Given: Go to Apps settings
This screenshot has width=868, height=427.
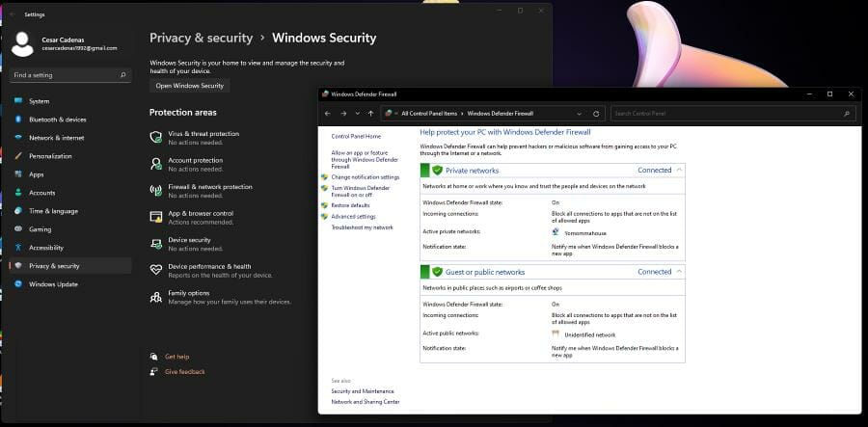Looking at the screenshot, I should click(x=70, y=174).
